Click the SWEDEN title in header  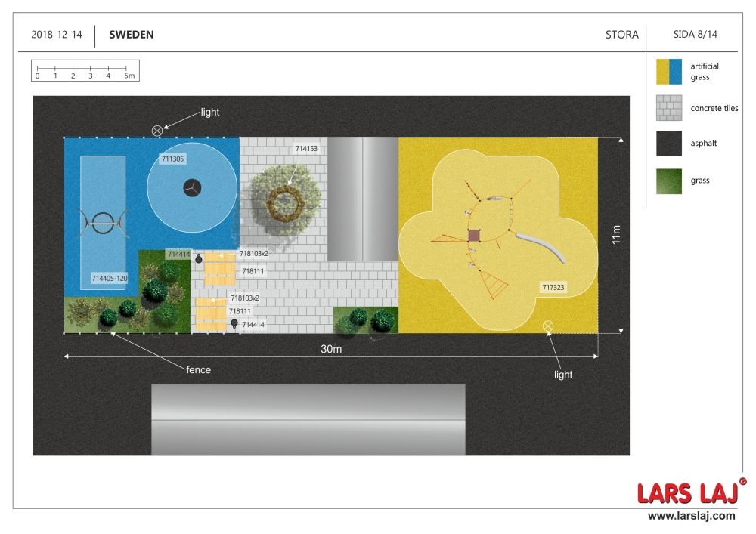(x=132, y=35)
